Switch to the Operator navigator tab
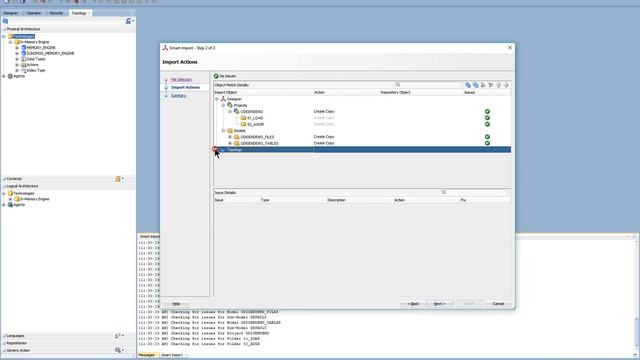The height and width of the screenshot is (360, 640). tap(33, 13)
